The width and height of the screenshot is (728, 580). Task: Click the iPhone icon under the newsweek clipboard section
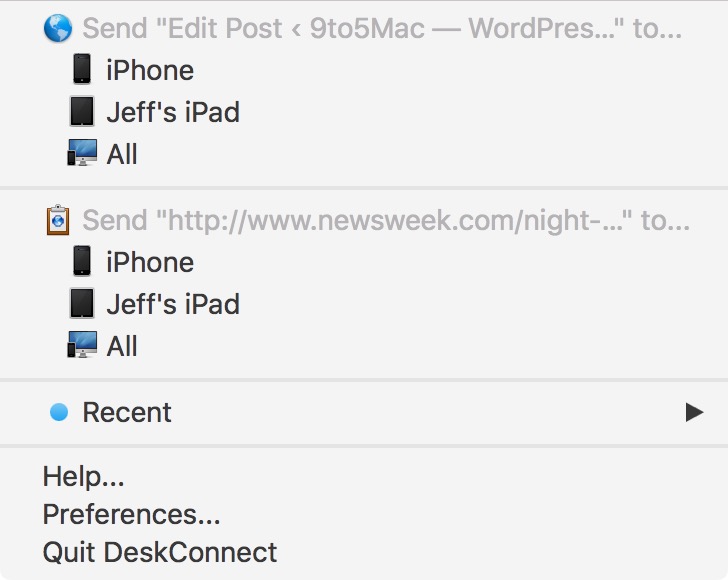pyautogui.click(x=82, y=262)
